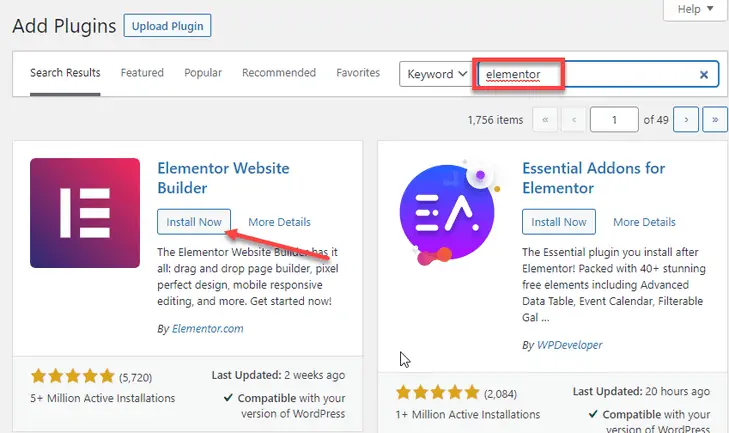Select the Recommended tab
Image resolution: width=729 pixels, height=433 pixels.
pyautogui.click(x=279, y=73)
